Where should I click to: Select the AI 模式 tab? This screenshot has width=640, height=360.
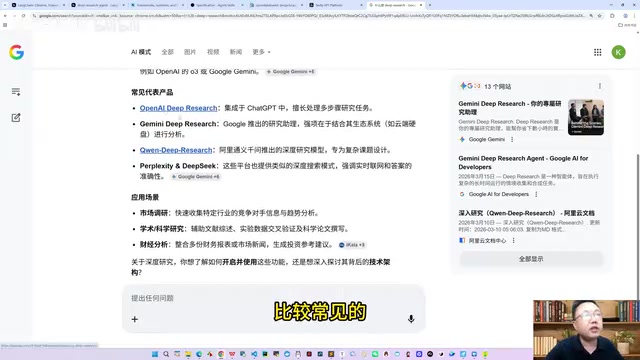(141, 52)
